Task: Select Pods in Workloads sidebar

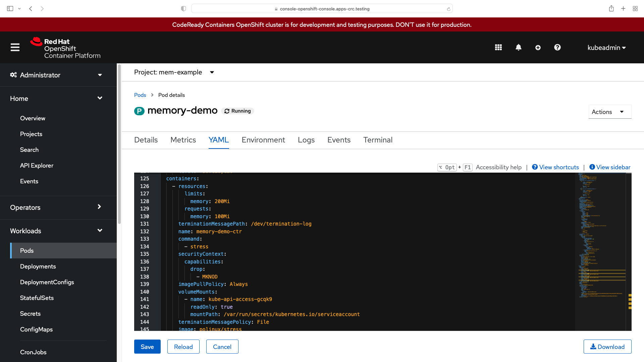Action: (x=63, y=251)
